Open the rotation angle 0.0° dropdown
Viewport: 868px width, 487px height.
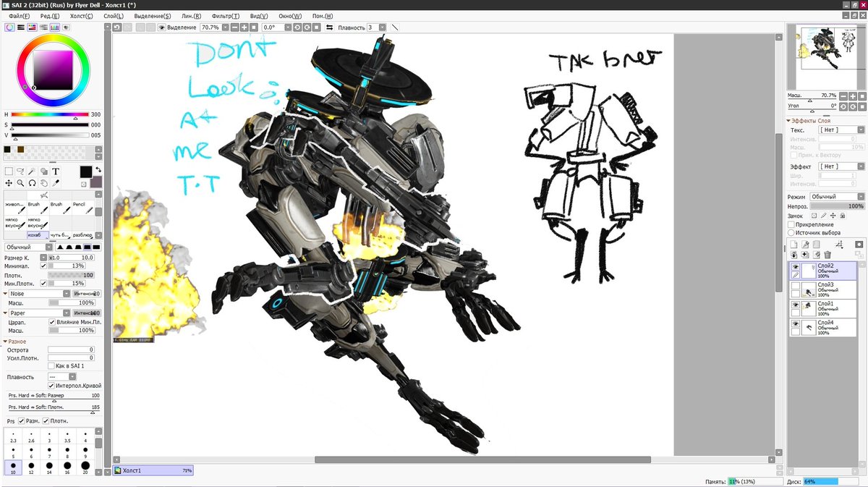pyautogui.click(x=288, y=27)
